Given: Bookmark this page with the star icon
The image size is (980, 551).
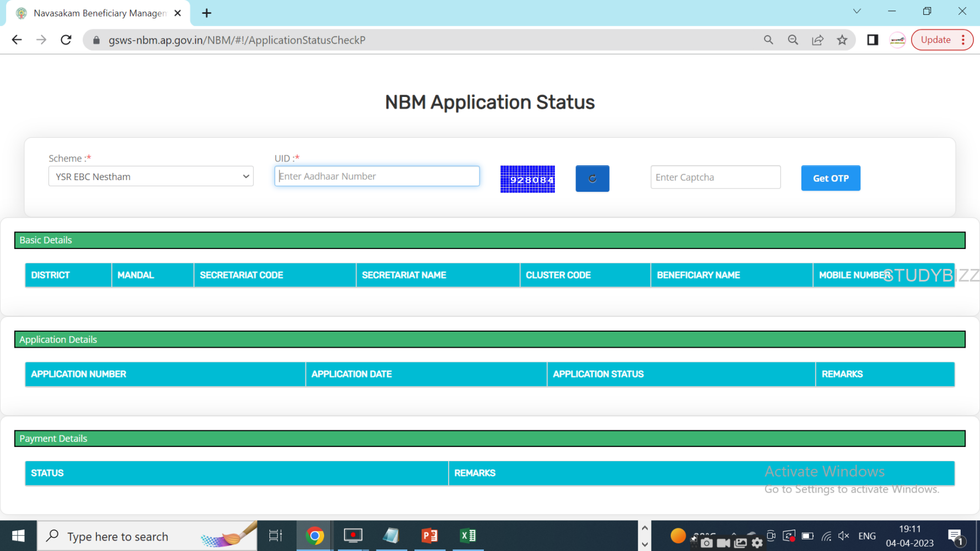Looking at the screenshot, I should 842,40.
